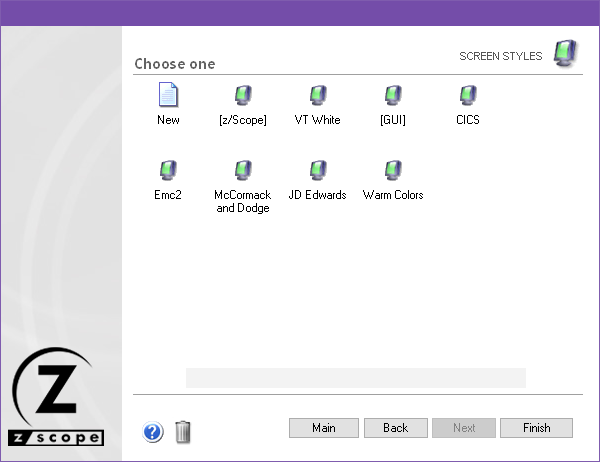This screenshot has width=600, height=462.
Task: Click the 'JD Edwards' label text
Action: tap(318, 195)
